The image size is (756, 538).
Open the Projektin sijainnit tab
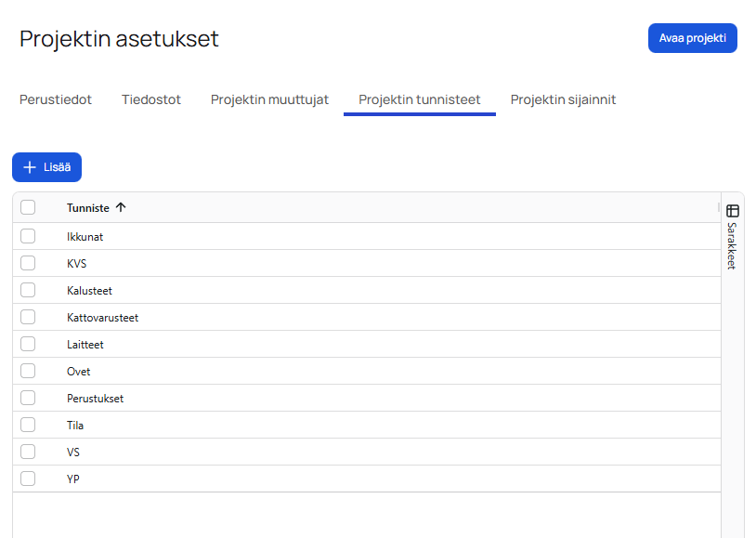[563, 99]
